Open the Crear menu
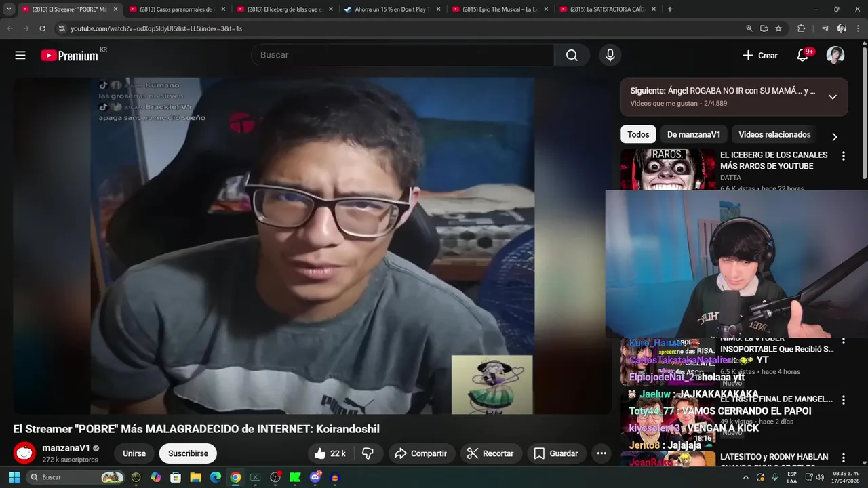The height and width of the screenshot is (488, 868). click(x=760, y=56)
